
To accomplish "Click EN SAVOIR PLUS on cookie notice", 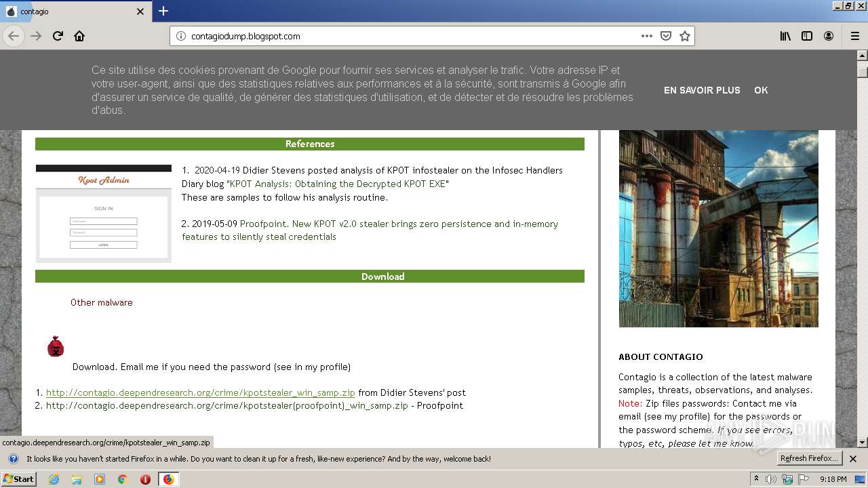I will coord(702,90).
